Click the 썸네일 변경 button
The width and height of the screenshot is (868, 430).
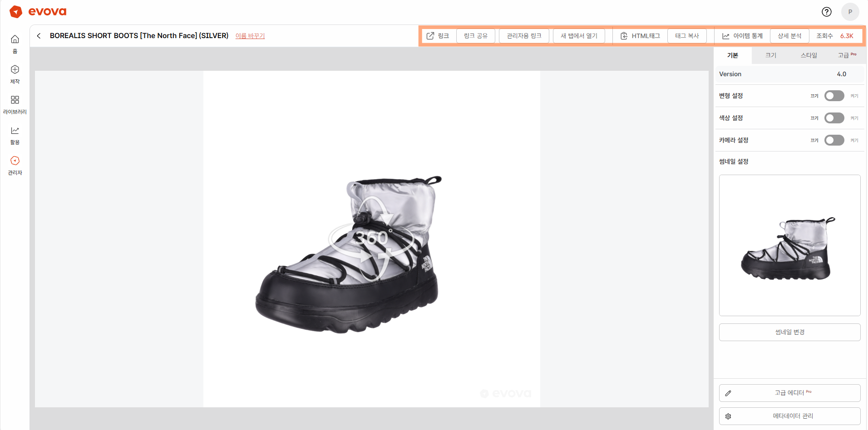point(789,332)
